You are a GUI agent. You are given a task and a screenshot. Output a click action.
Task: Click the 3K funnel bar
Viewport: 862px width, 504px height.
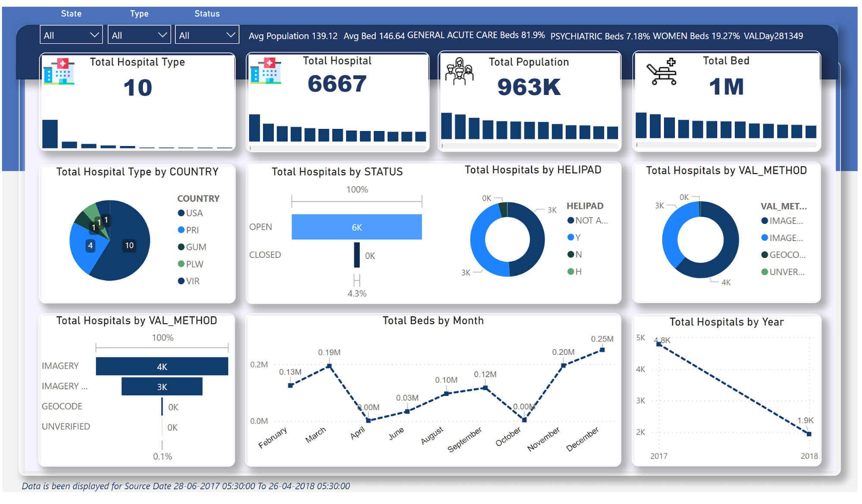point(162,387)
